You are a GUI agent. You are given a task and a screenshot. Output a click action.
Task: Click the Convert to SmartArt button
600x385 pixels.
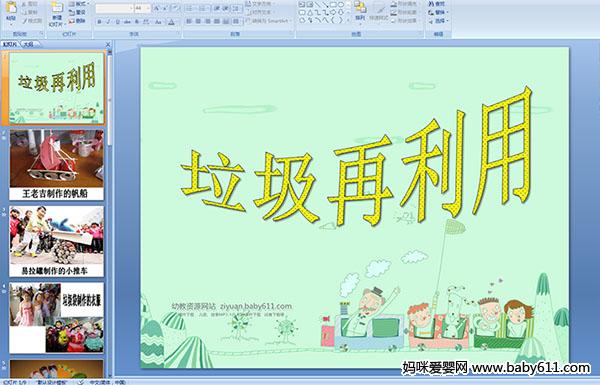(270, 21)
